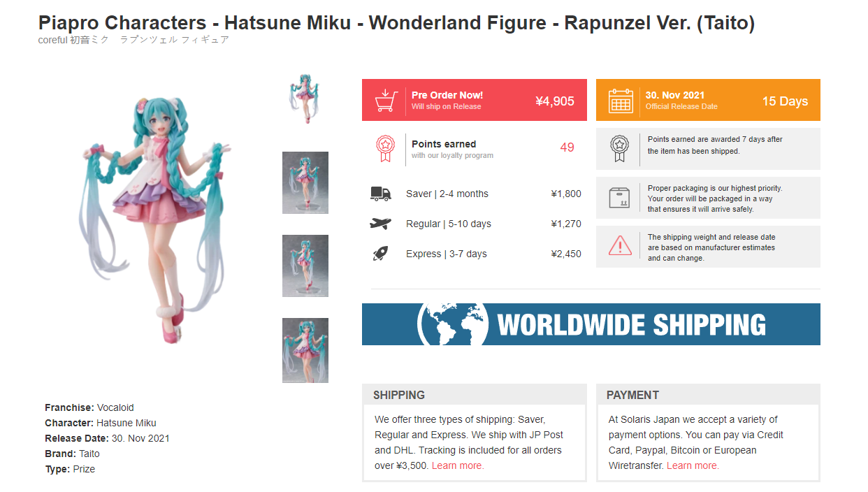Click the Worldwide Shipping banner text
Image resolution: width=868 pixels, height=492 pixels.
coord(631,325)
